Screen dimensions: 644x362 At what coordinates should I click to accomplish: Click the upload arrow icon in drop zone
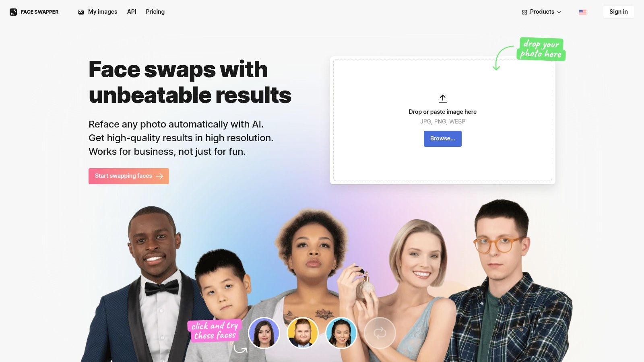pyautogui.click(x=443, y=98)
